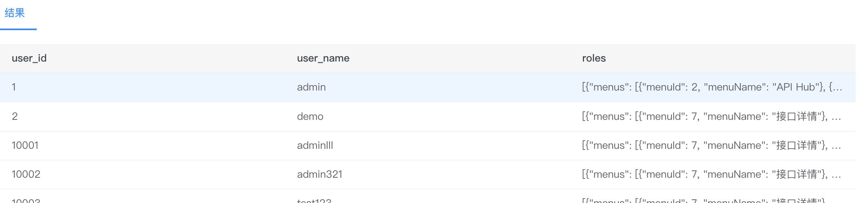Click the roles column header

593,58
